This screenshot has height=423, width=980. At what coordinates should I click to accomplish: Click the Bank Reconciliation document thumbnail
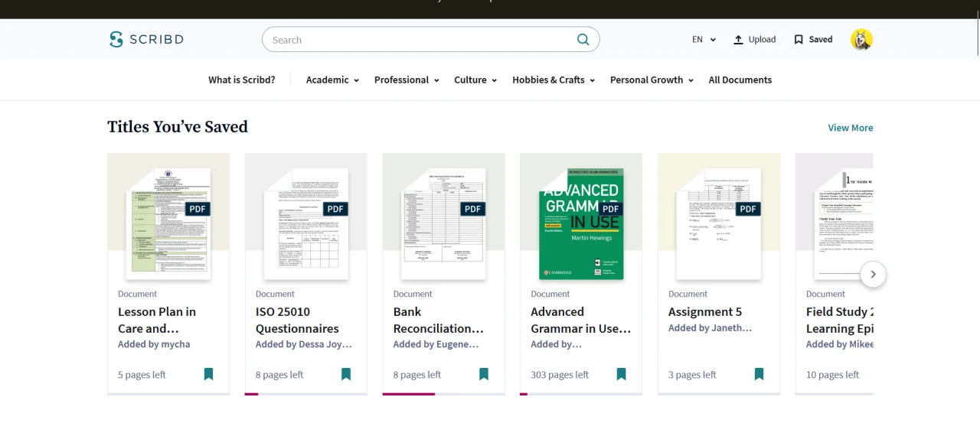pos(444,223)
